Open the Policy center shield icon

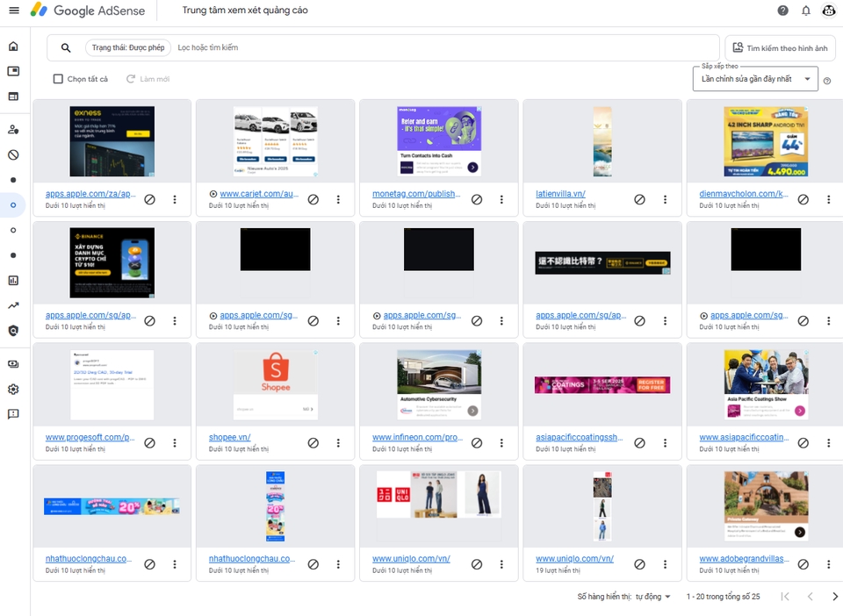tap(13, 331)
